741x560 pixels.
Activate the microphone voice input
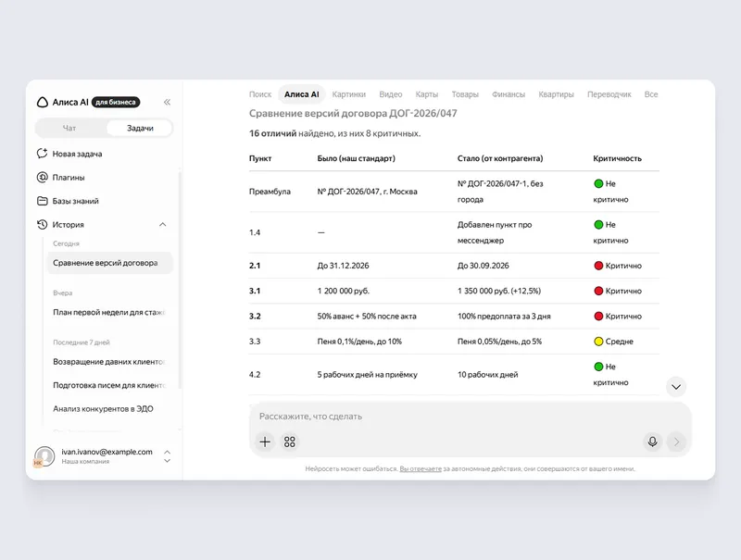653,442
